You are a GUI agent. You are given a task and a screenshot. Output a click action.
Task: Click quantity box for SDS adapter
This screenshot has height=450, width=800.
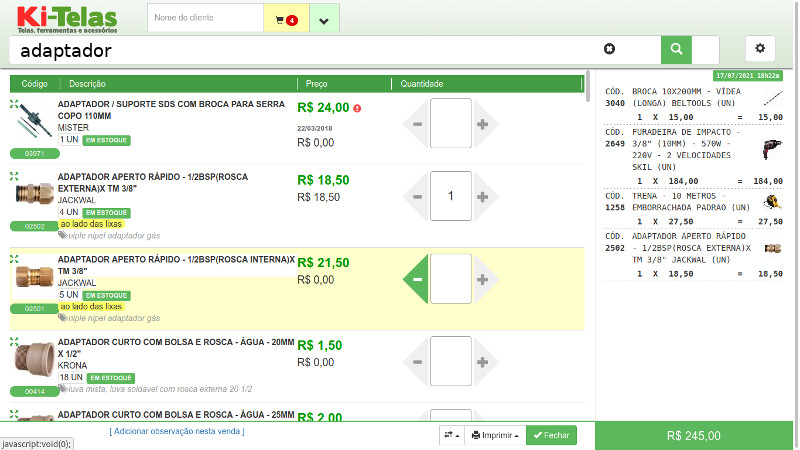451,123
